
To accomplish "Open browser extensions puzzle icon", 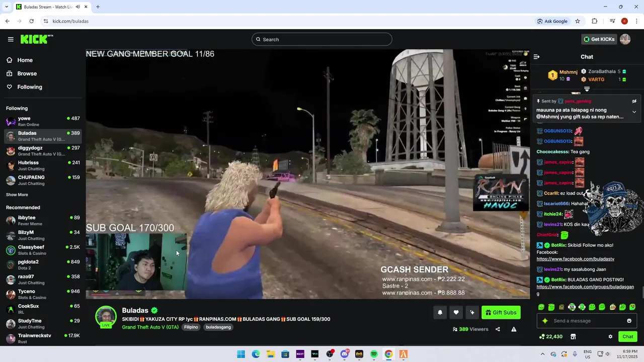I will (x=595, y=21).
